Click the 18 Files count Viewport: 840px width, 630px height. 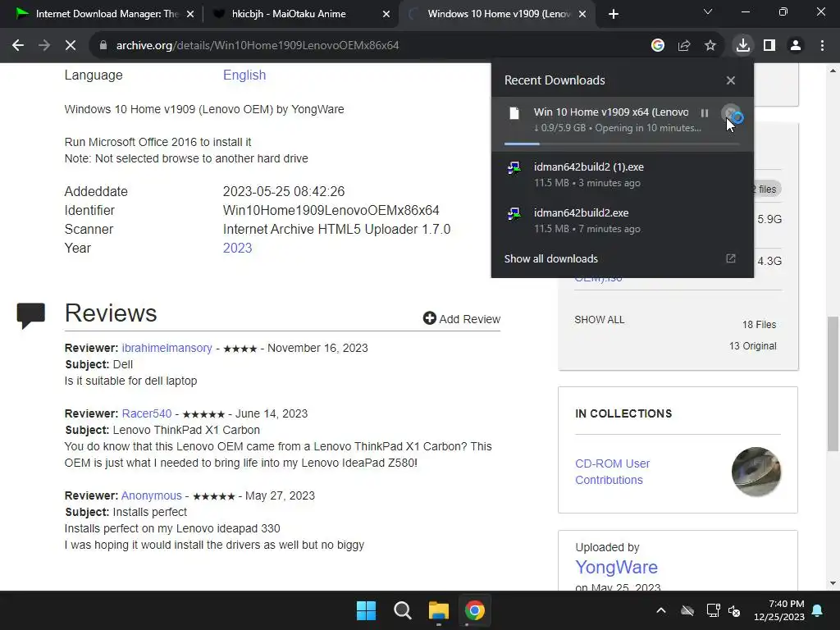pos(759,325)
